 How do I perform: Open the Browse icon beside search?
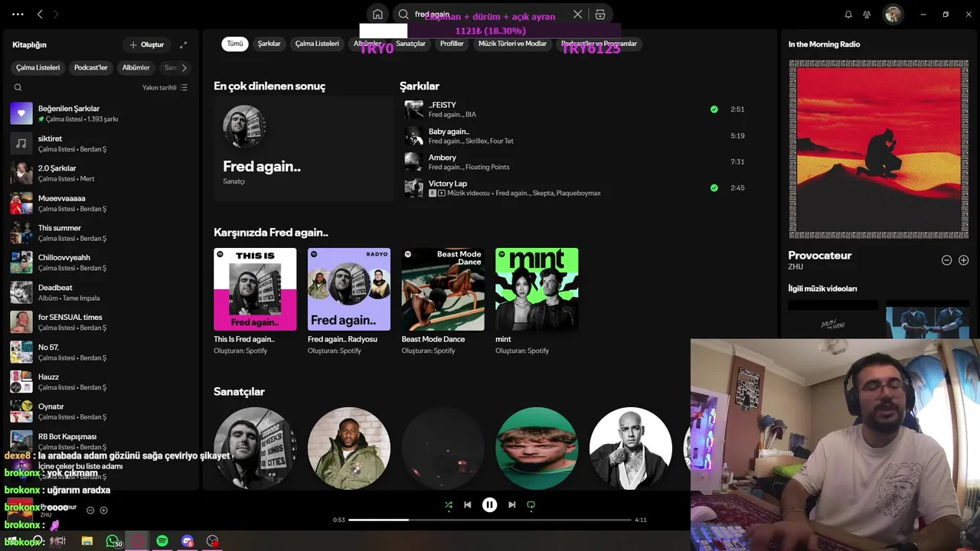pyautogui.click(x=600, y=14)
